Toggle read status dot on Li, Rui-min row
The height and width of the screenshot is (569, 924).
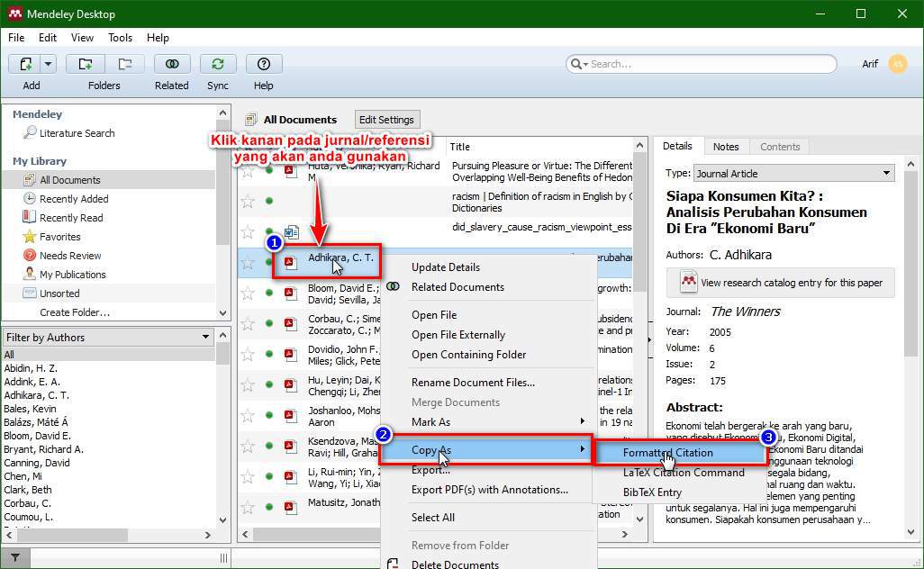coord(269,476)
